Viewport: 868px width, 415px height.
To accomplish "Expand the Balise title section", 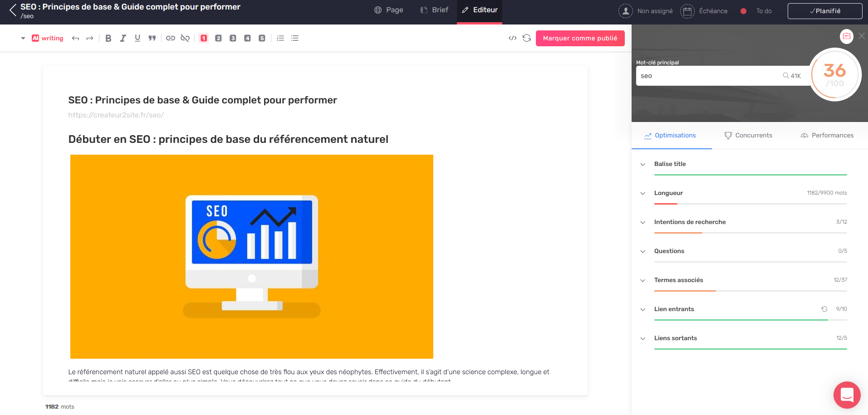I will [642, 164].
